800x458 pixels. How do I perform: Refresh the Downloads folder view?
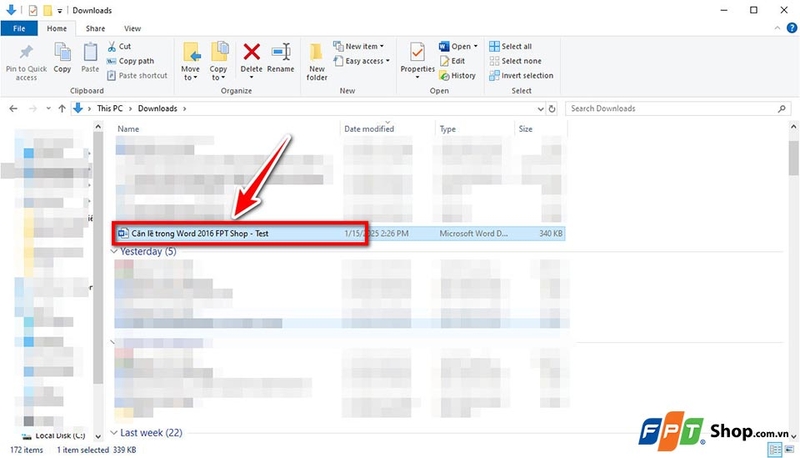pyautogui.click(x=552, y=109)
